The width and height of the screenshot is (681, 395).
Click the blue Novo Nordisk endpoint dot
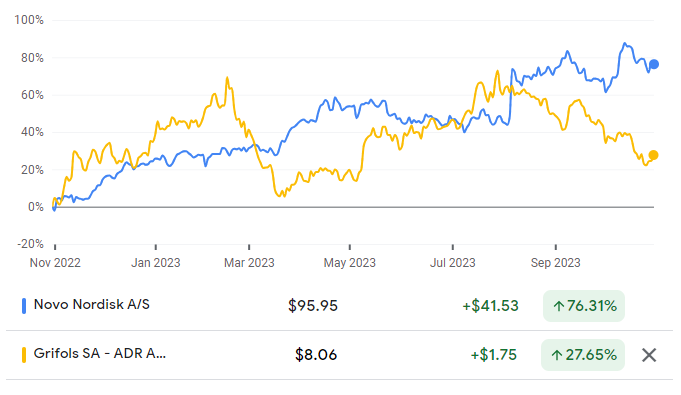tap(654, 64)
